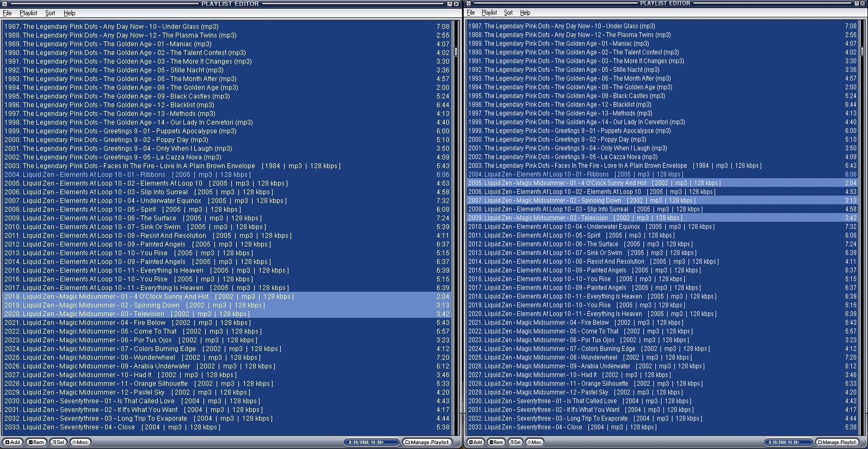Select track 2028 Orange Silhouette in right window
The image size is (868, 449).
point(662,383)
